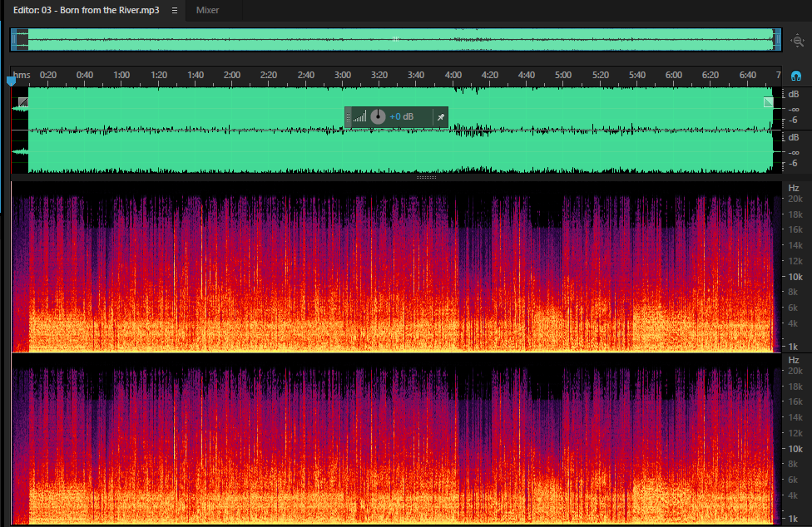Screen dimensions: 812x527
Task: Click 20k on the upper spectrogram frequency scale
Action: pyautogui.click(x=795, y=199)
